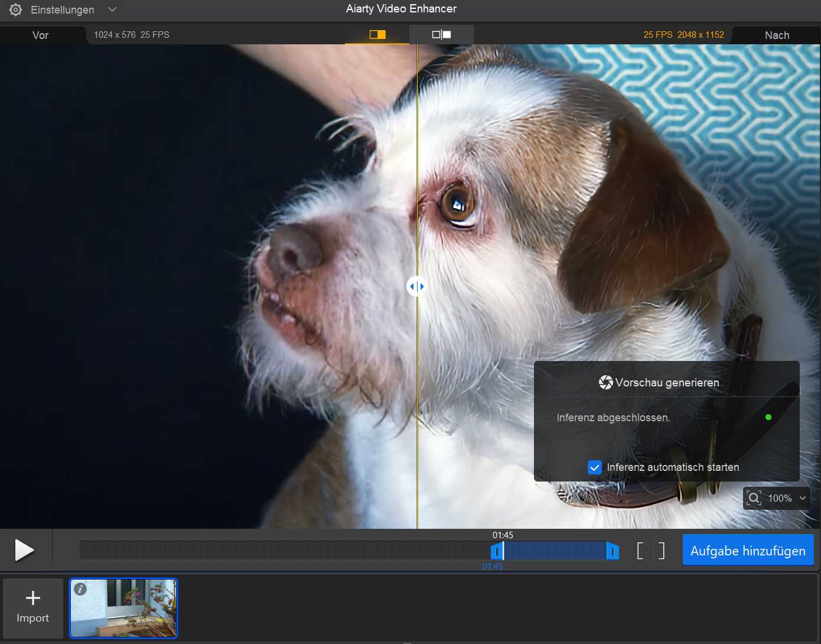Disable Inferenz automatisch starten
This screenshot has height=644, width=821.
[594, 467]
